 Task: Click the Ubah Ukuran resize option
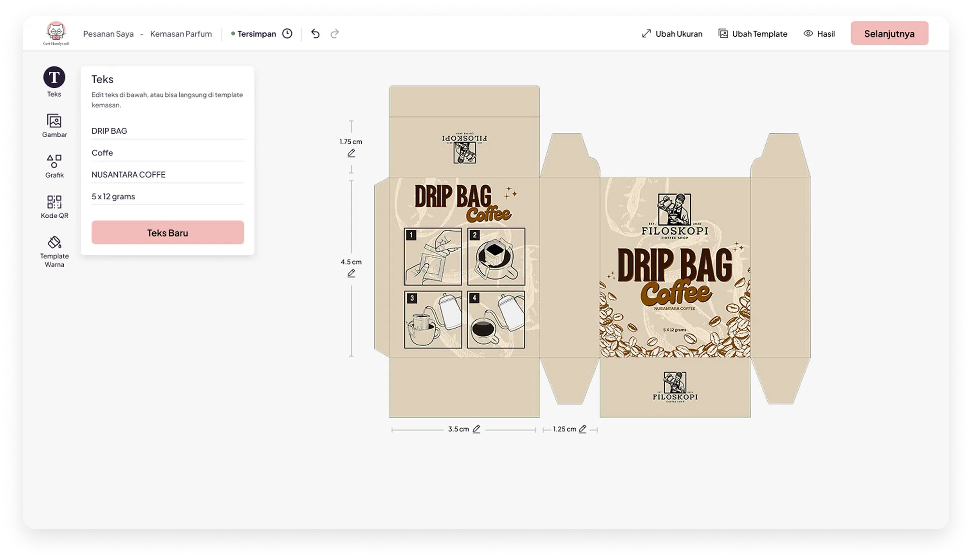tap(672, 34)
